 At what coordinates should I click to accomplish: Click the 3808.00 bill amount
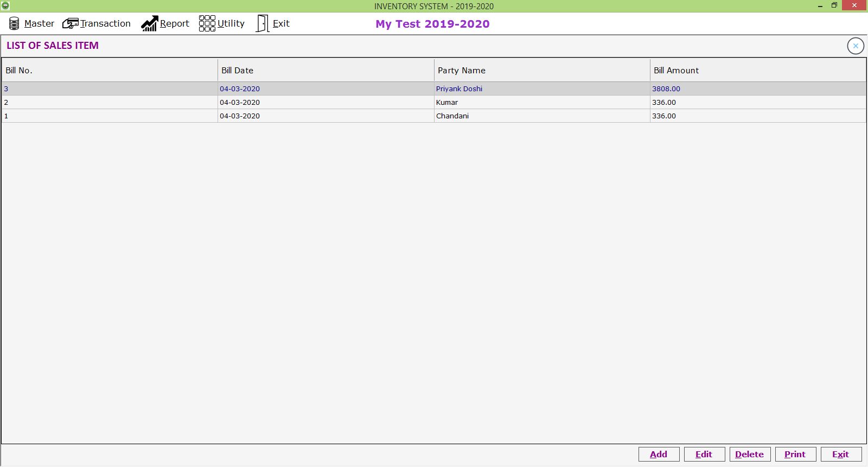tap(758, 89)
